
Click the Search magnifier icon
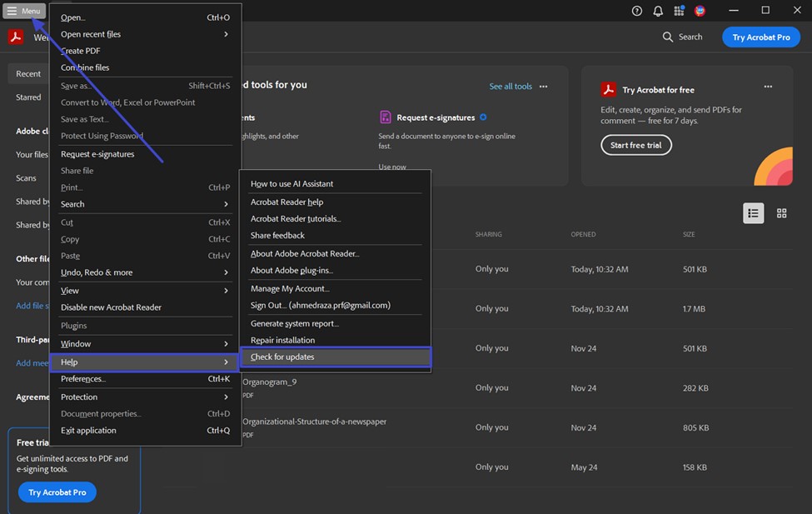(x=668, y=37)
